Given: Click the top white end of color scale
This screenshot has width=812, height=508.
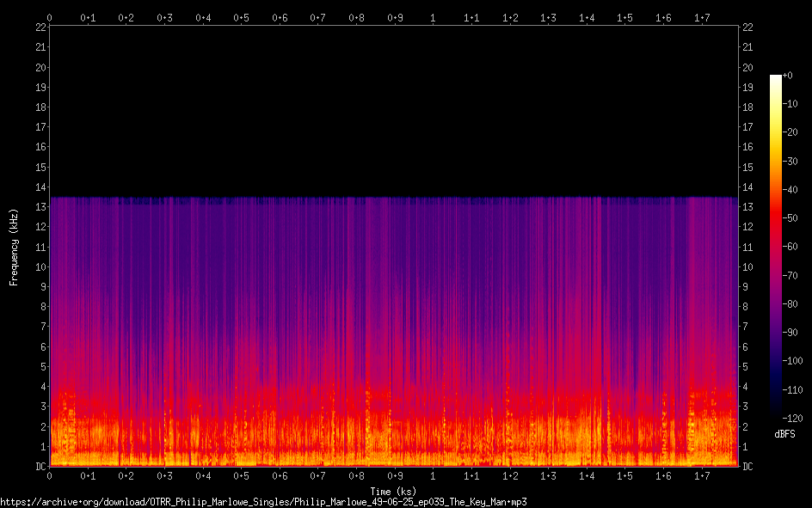Looking at the screenshot, I should (x=776, y=78).
